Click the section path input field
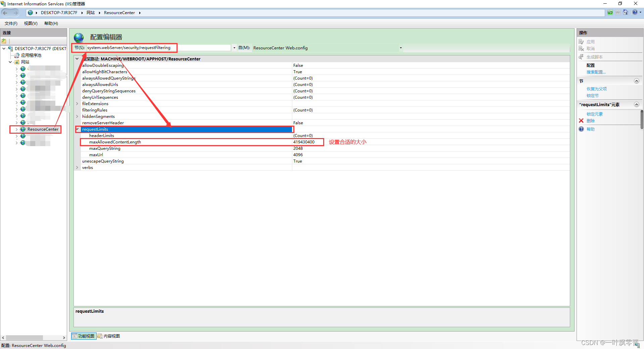The width and height of the screenshot is (644, 349). pos(158,48)
